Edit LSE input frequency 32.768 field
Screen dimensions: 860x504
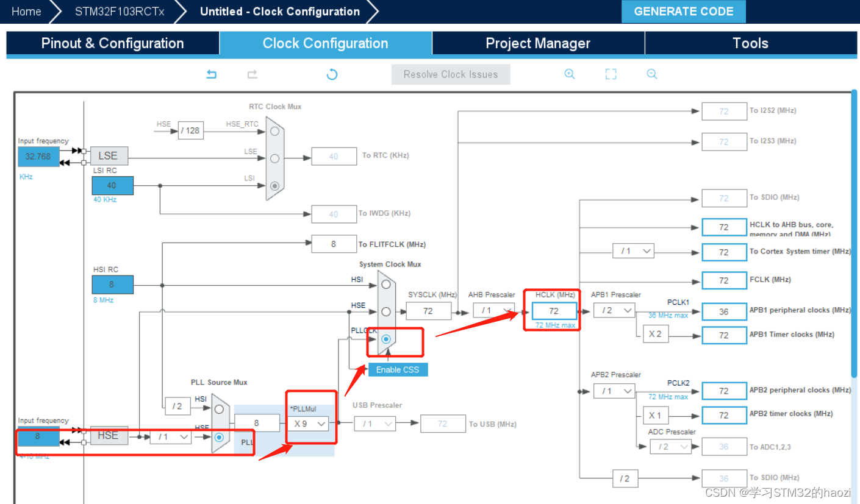(x=38, y=156)
